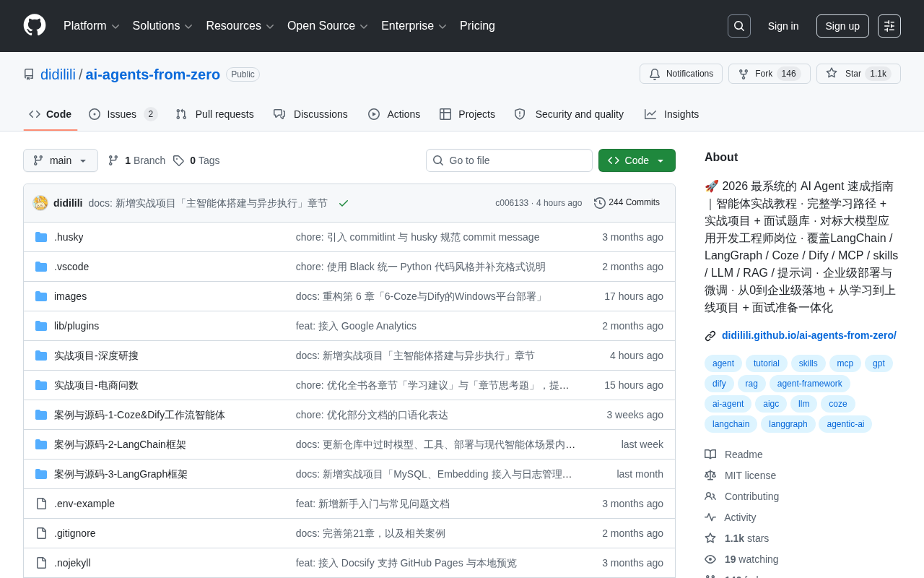Expand the Platform menu
Image resolution: width=924 pixels, height=578 pixels.
pyautogui.click(x=92, y=26)
